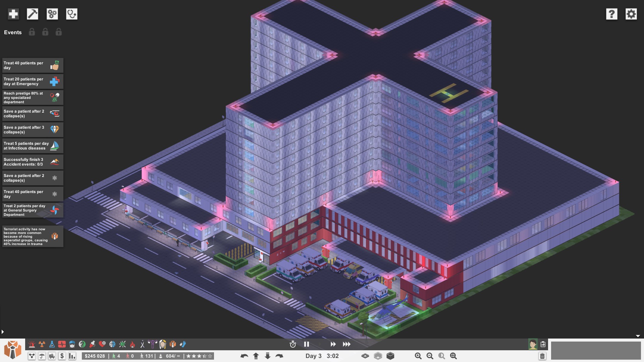Toggle flat floor layer view mode
This screenshot has height=362, width=644.
pos(365,356)
